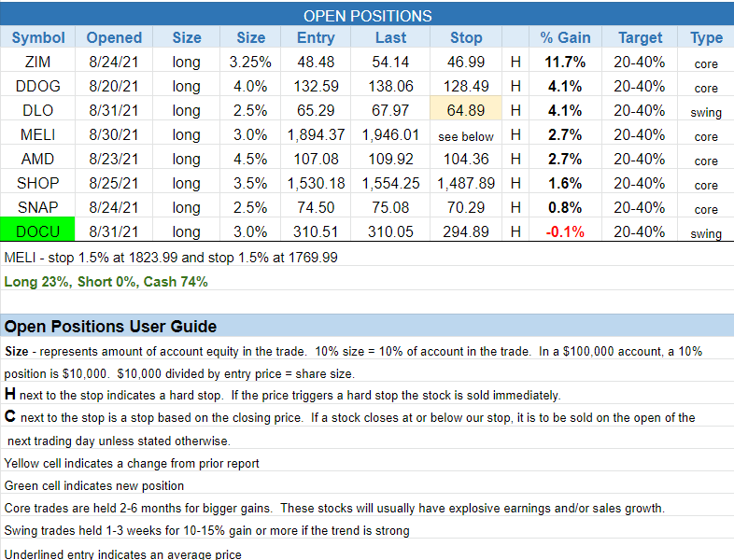734x560 pixels.
Task: Select MELI entry price 1,894.37
Action: tap(316, 134)
